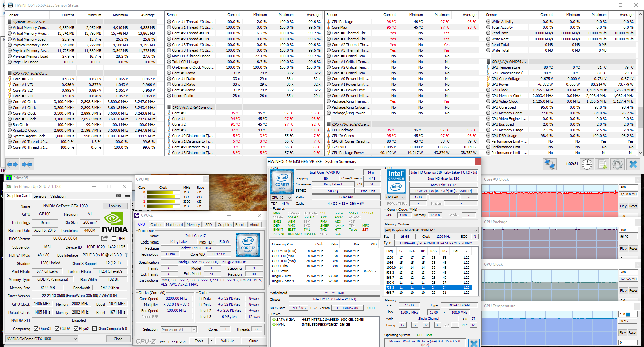Toggle the CUDA checkbox

point(57,329)
